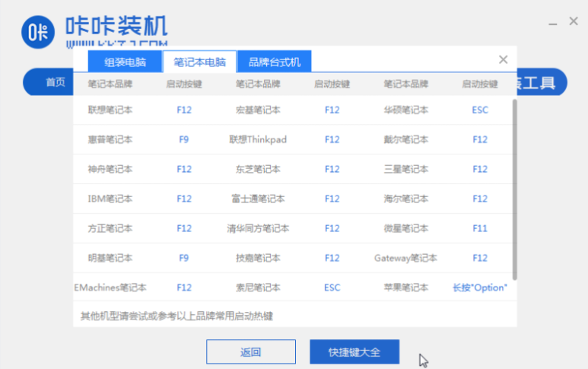This screenshot has height=369, width=588.
Task: Click F12 hotkey next to 联想笔记本
Action: point(184,110)
